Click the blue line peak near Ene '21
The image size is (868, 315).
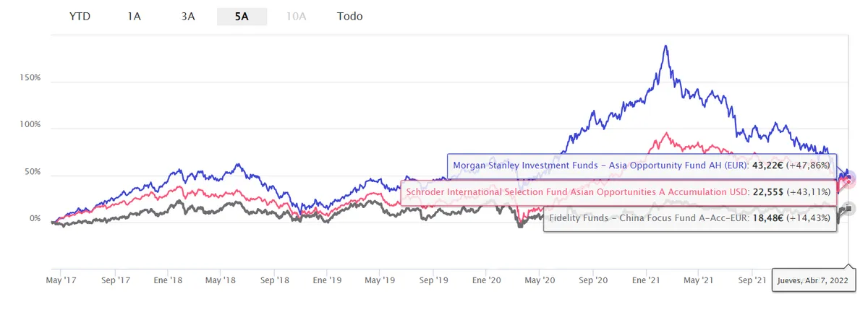[x=665, y=48]
